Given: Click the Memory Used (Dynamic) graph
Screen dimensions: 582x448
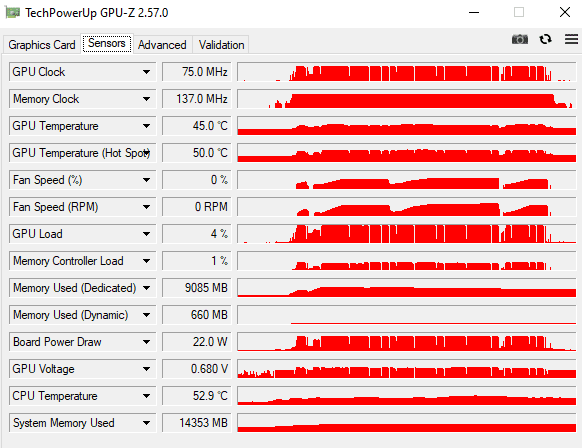Looking at the screenshot, I should click(x=407, y=315).
